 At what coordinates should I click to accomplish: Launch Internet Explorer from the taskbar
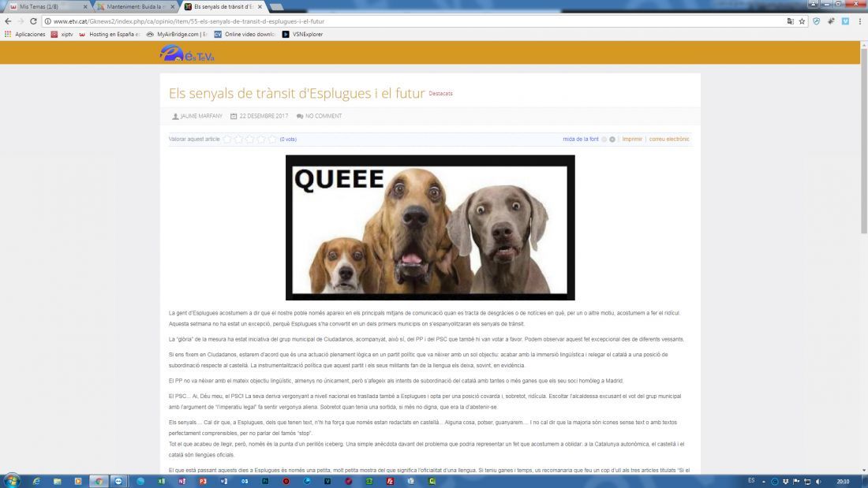click(36, 482)
